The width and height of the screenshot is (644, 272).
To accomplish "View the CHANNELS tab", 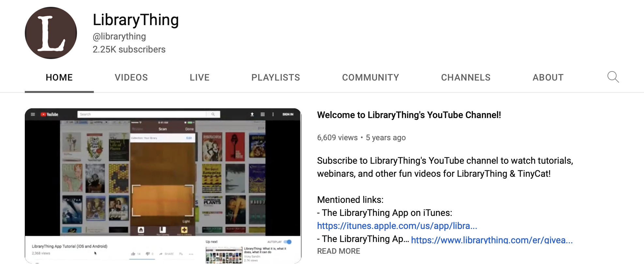I will [x=466, y=78].
